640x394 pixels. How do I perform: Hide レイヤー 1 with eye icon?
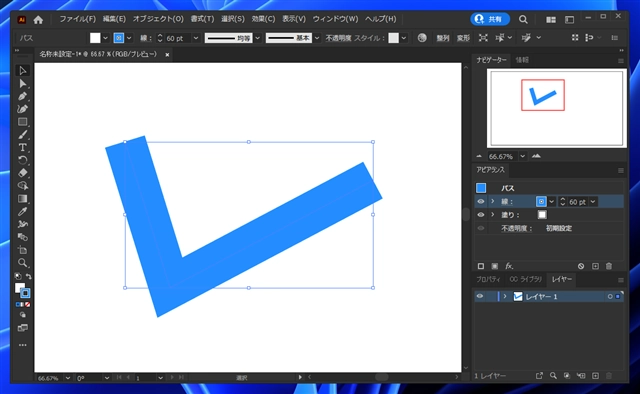tap(480, 296)
